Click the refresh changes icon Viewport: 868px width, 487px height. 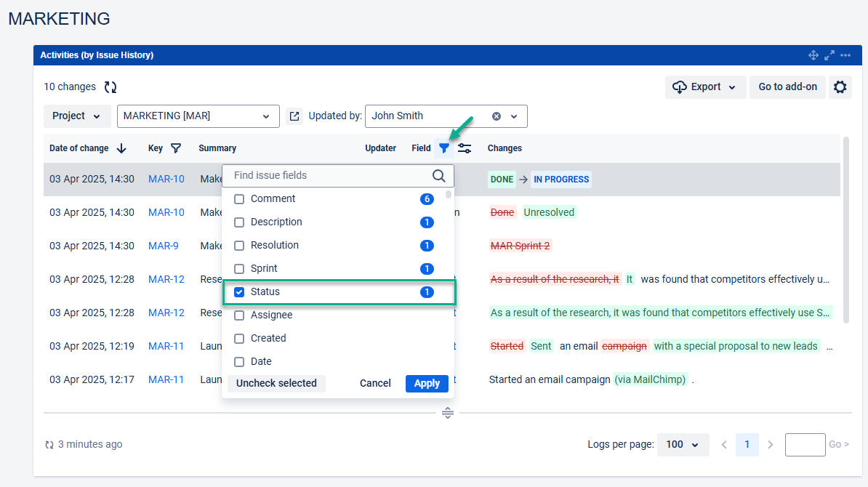110,87
